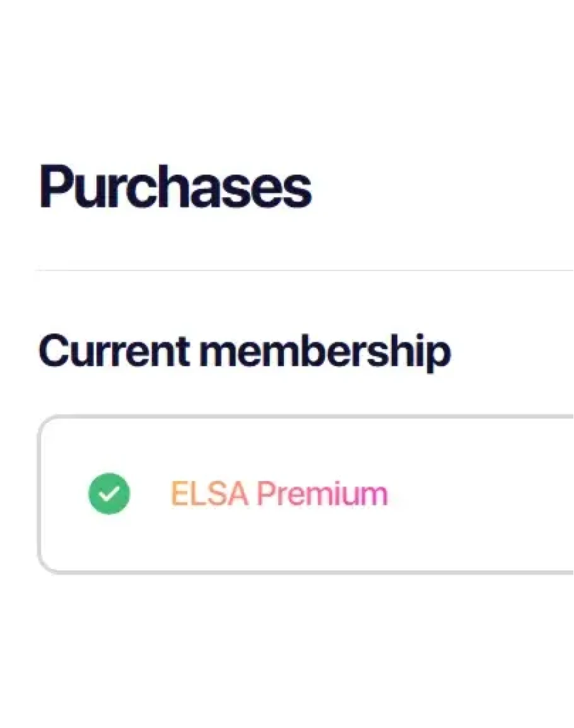Click the membership card's left border
The height and width of the screenshot is (728, 574).
pos(40,494)
